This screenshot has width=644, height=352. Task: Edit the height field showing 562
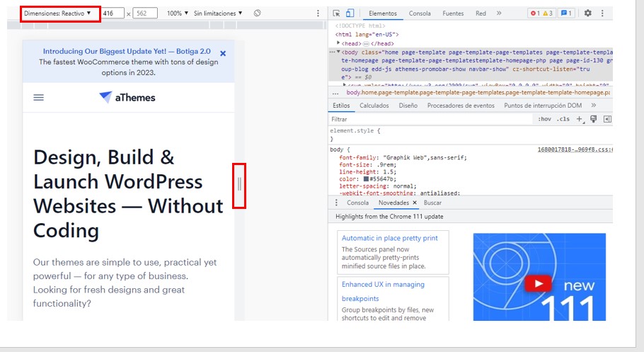click(x=145, y=13)
